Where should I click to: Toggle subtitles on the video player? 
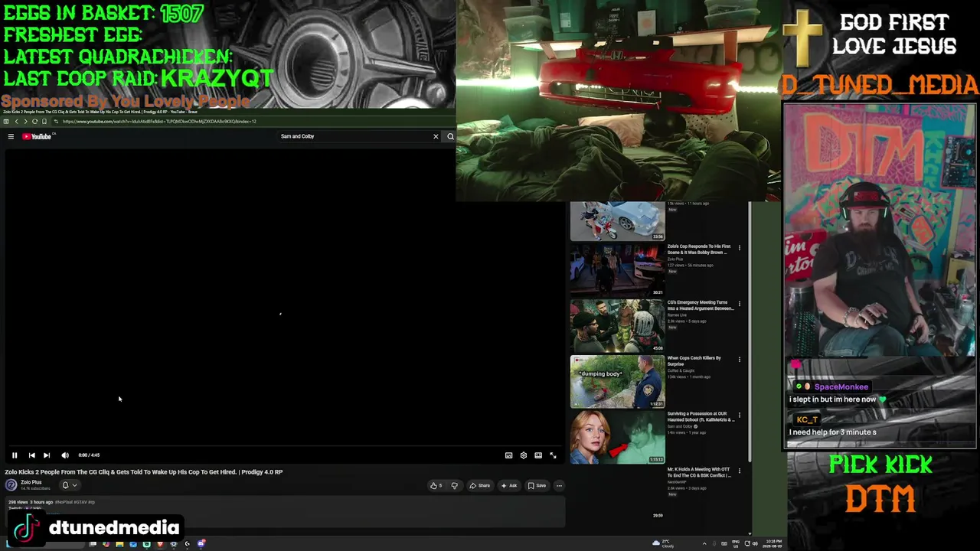pos(508,455)
